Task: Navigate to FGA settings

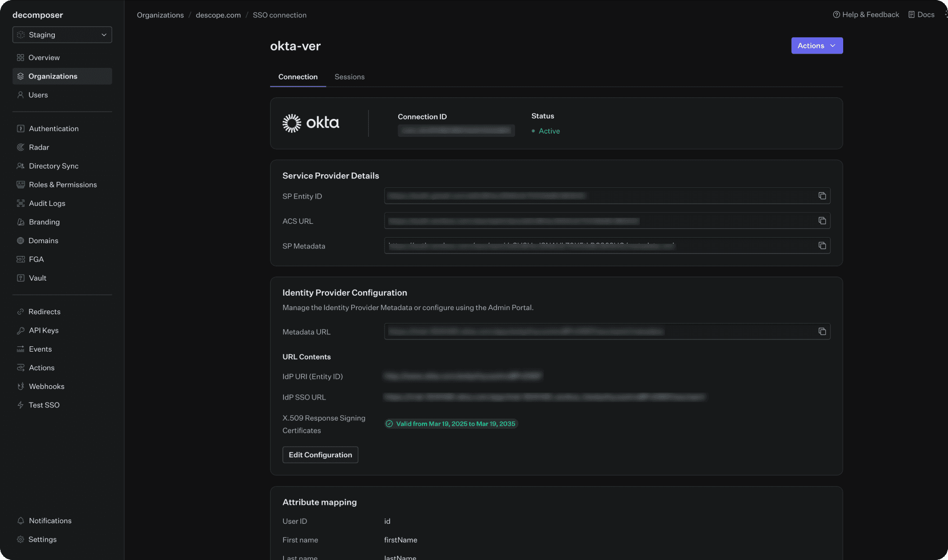Action: [x=36, y=259]
